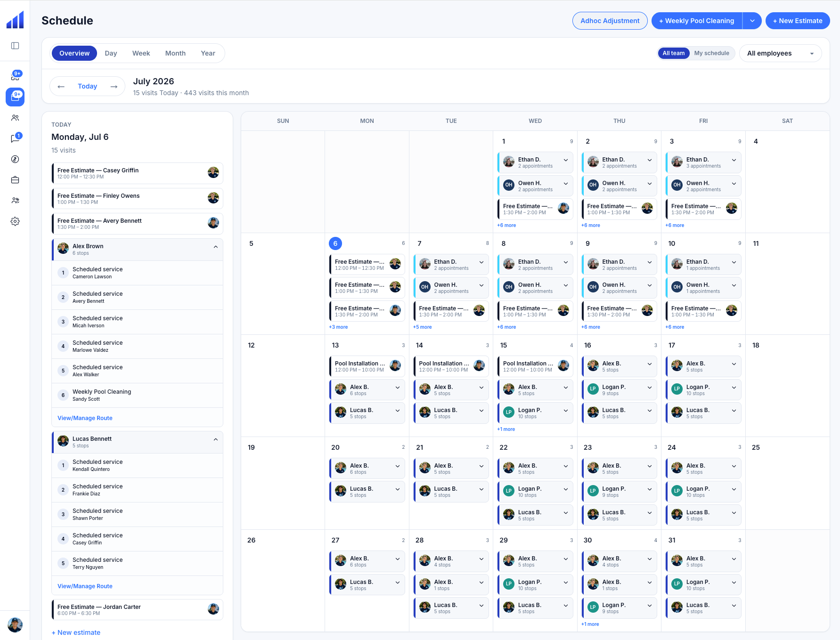Open Scheduled service for Micah Iverson
Screen dimensions: 840x640
pyautogui.click(x=137, y=322)
